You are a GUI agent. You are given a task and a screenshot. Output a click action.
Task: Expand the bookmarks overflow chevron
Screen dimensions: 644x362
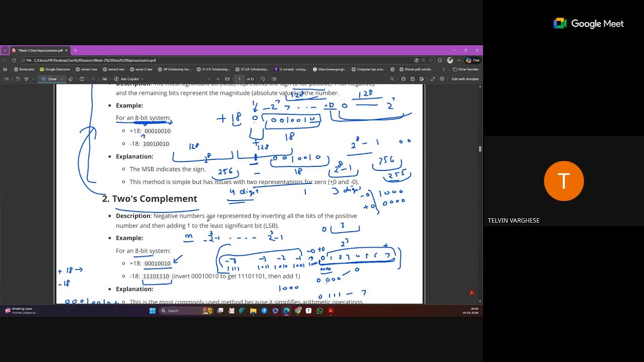pyautogui.click(x=443, y=69)
